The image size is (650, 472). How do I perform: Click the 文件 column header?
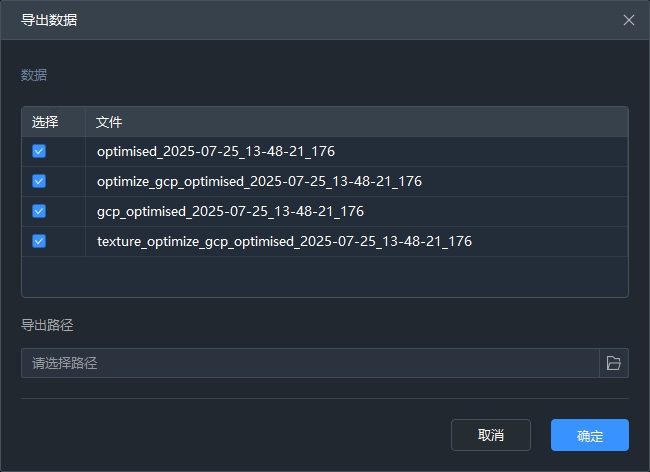coord(109,122)
